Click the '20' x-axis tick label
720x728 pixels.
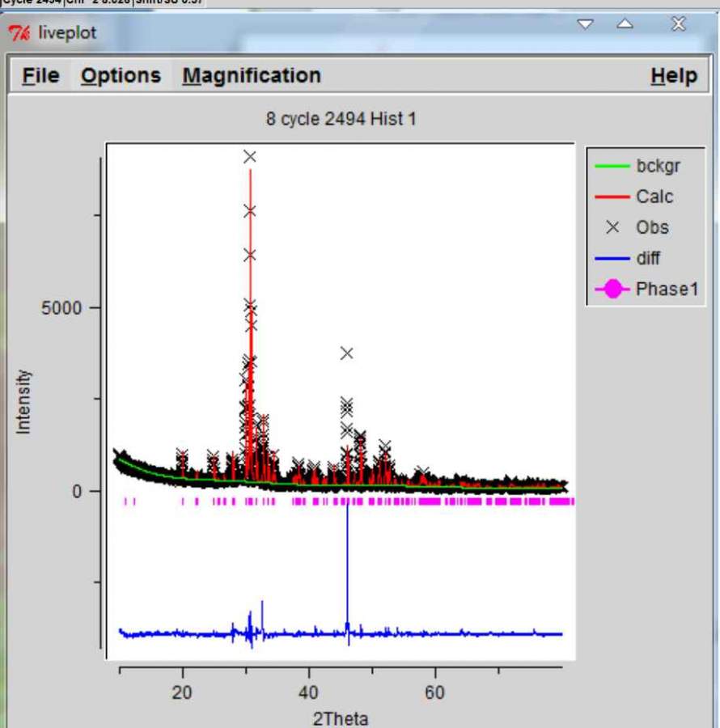[182, 692]
